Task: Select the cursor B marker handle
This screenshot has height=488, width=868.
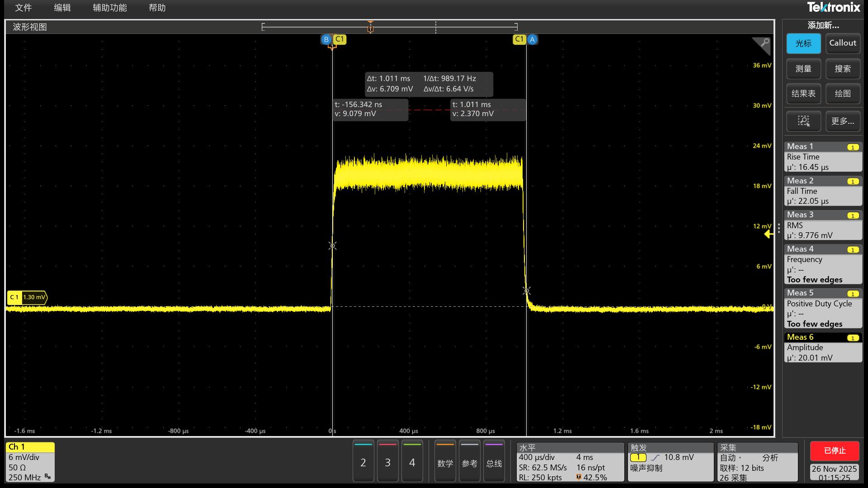Action: (326, 39)
